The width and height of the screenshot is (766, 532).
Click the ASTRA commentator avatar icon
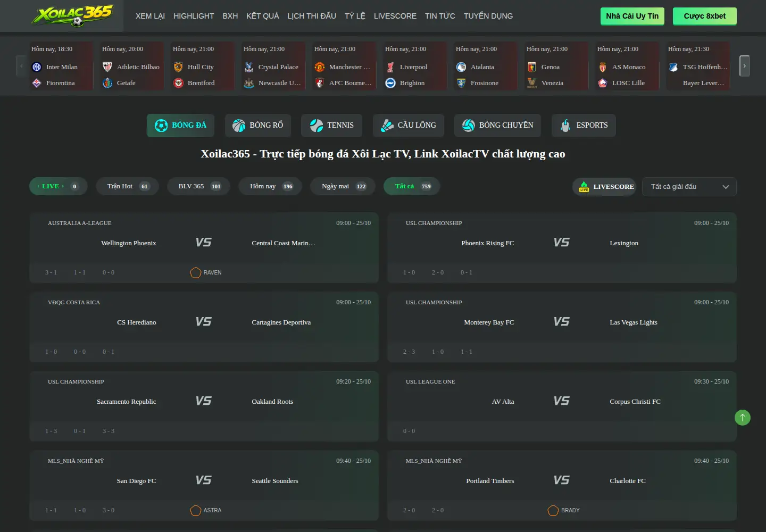(x=196, y=510)
